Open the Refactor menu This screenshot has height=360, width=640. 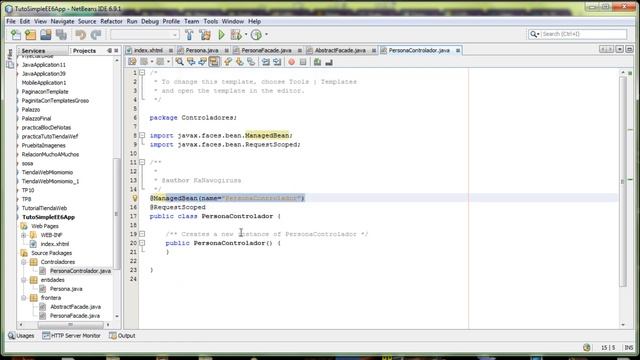point(111,21)
